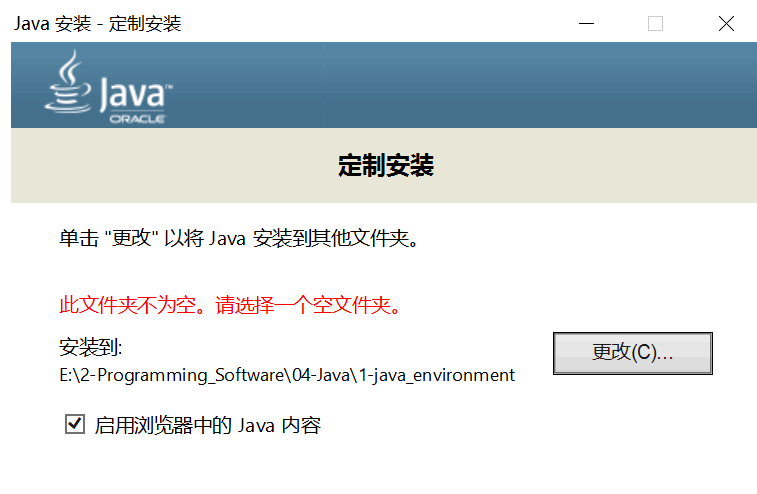
Task: Click the 安装到: label
Action: tap(91, 347)
